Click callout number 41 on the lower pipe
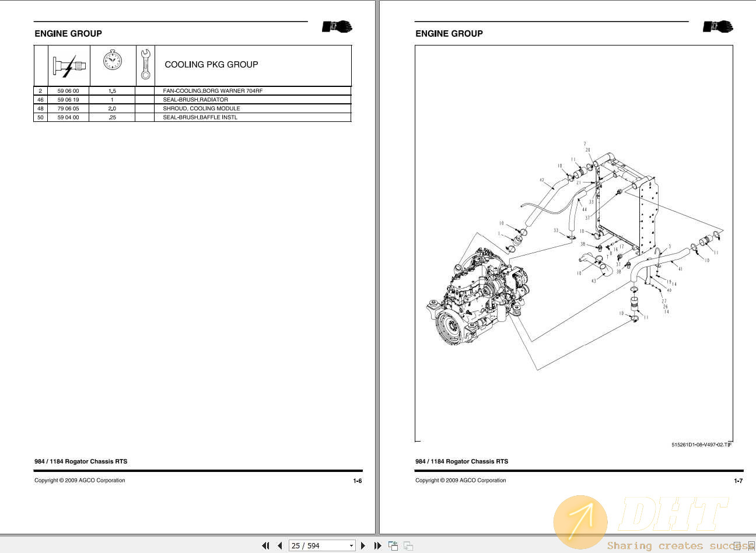 click(x=680, y=269)
